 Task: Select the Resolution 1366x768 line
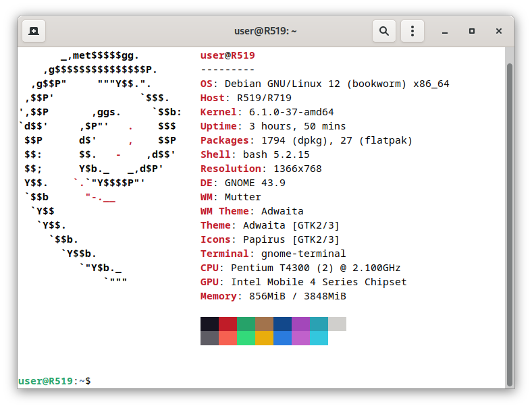click(261, 169)
